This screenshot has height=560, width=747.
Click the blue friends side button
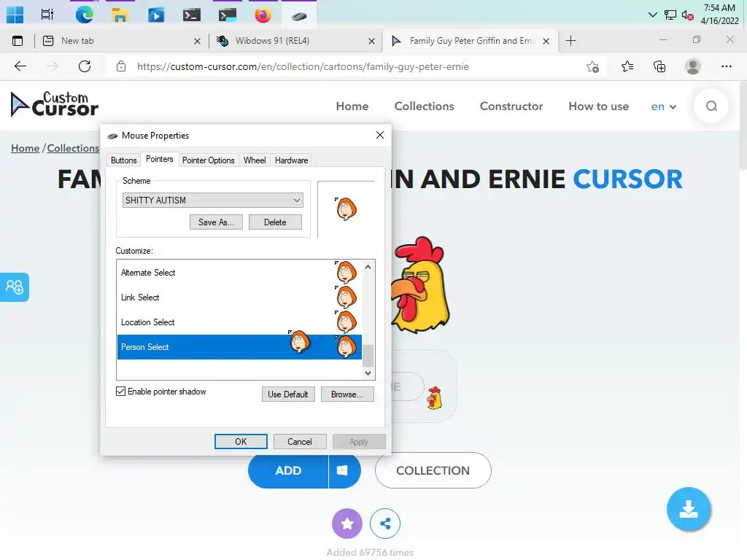coord(15,287)
